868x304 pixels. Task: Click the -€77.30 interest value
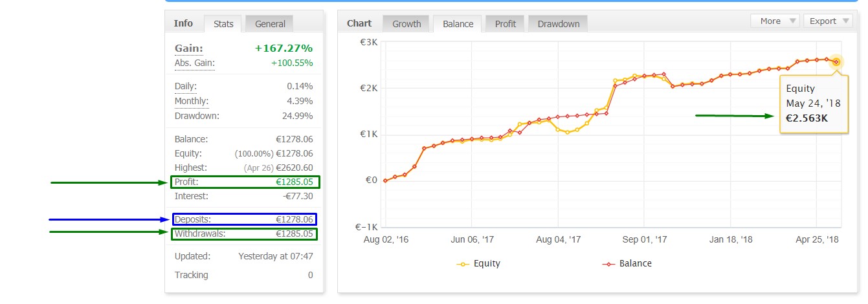coord(298,196)
